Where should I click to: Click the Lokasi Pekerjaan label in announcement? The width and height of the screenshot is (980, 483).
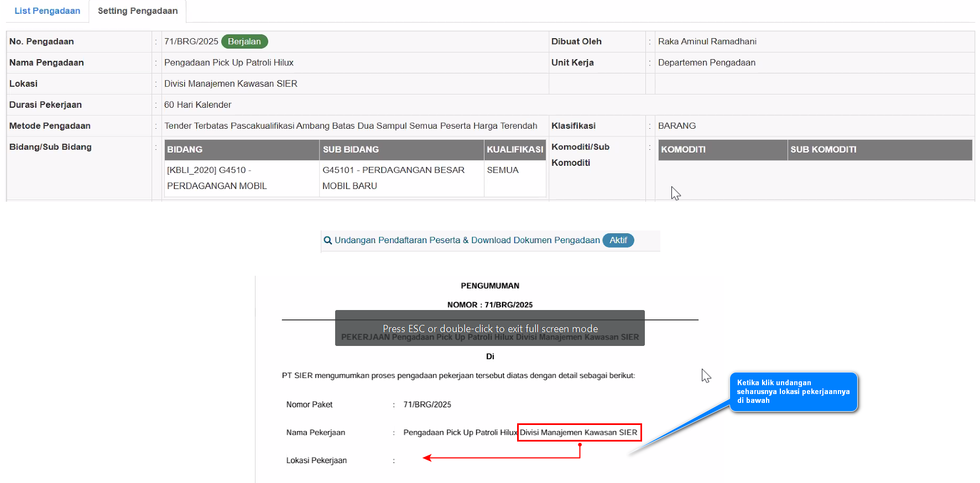316,460
